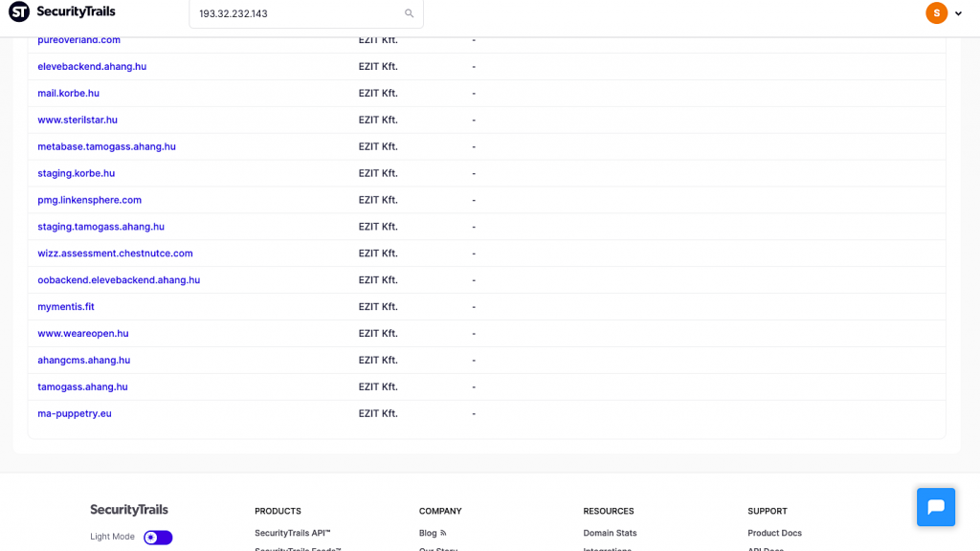Open the Blog footer link

[x=428, y=533]
